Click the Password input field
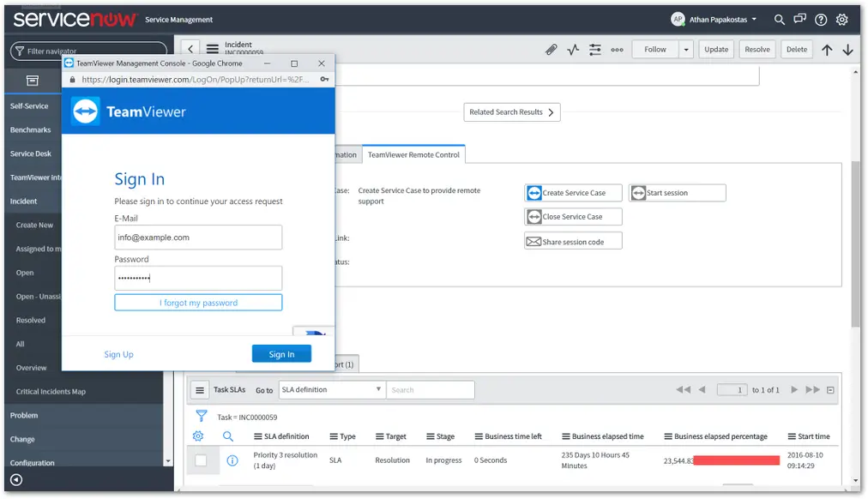The width and height of the screenshot is (868, 499). [198, 279]
